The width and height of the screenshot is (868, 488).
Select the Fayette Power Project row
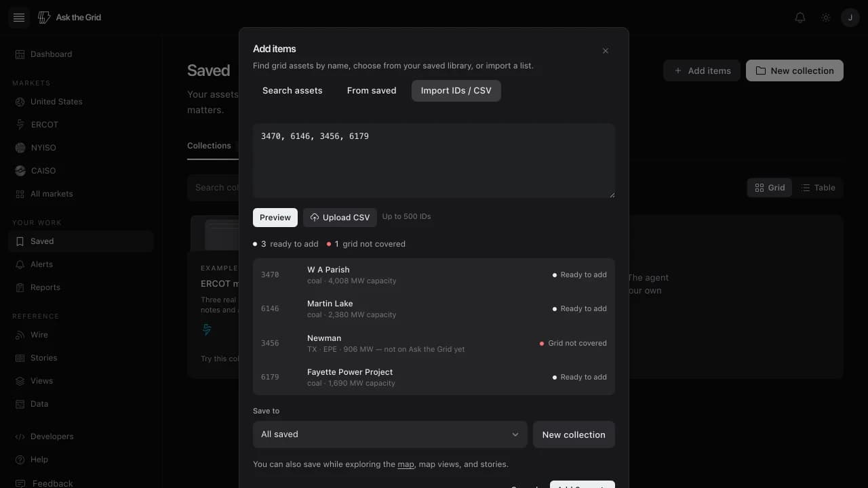click(x=434, y=378)
